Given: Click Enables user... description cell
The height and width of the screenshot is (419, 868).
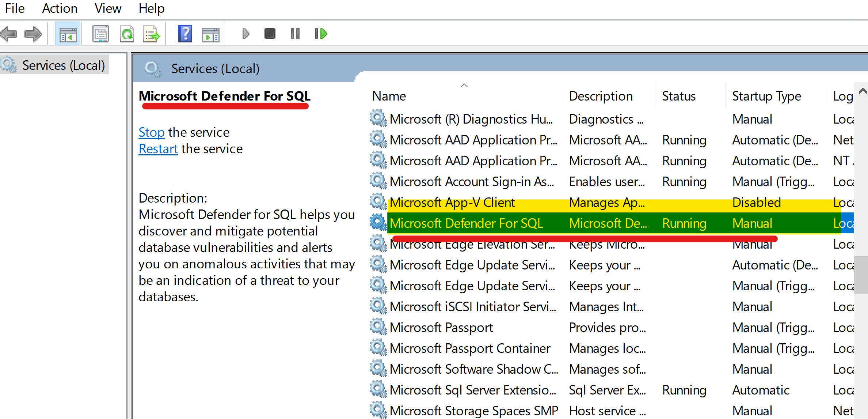Looking at the screenshot, I should tap(607, 181).
